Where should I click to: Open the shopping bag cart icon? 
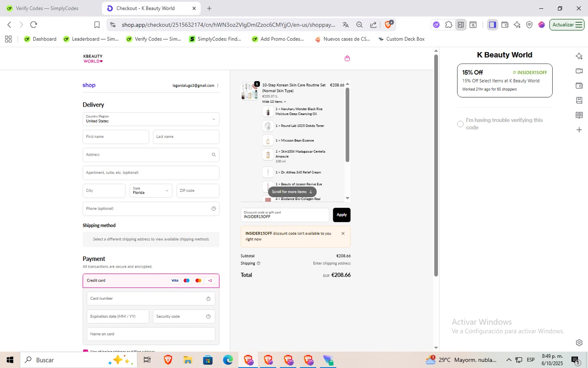pos(347,58)
